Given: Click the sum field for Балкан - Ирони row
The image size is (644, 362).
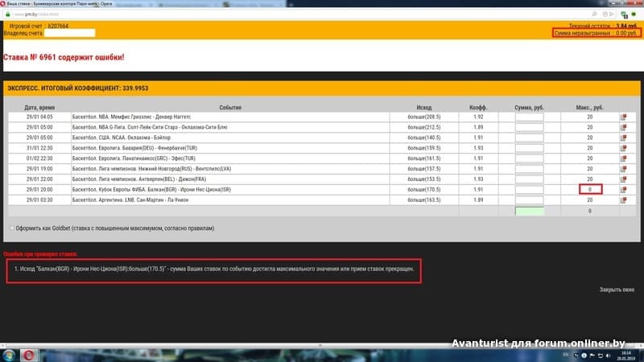Looking at the screenshot, I should coord(529,190).
